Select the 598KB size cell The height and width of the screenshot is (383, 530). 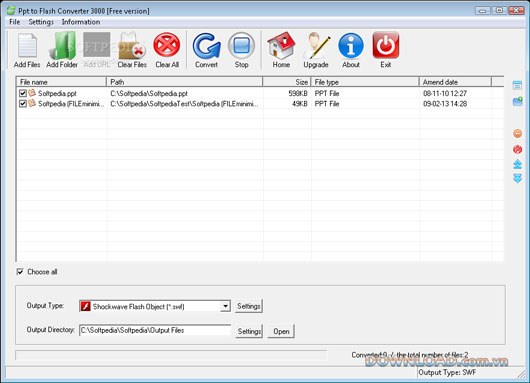click(x=298, y=93)
